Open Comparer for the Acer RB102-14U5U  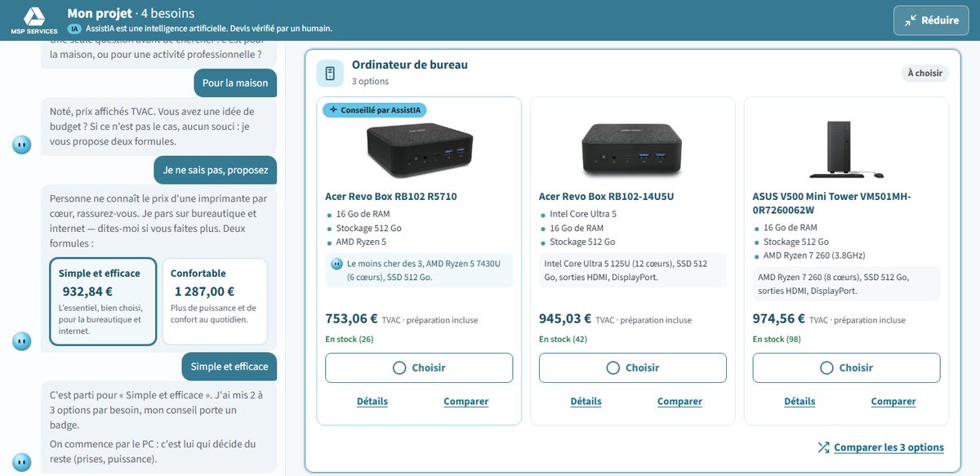click(x=679, y=401)
